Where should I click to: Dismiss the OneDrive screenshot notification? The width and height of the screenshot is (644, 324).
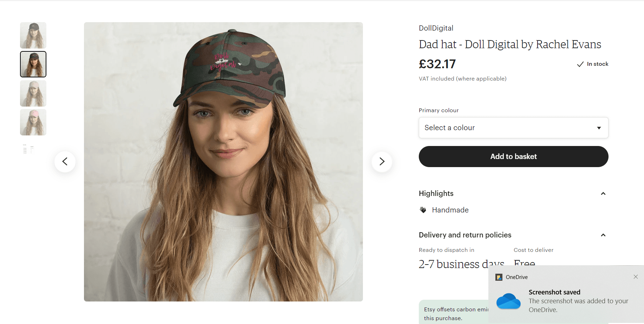[636, 277]
